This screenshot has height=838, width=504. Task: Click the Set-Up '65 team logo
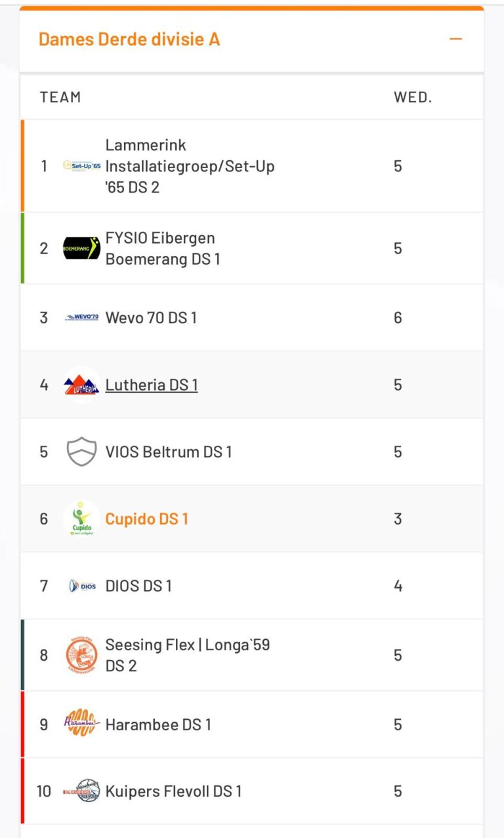82,166
